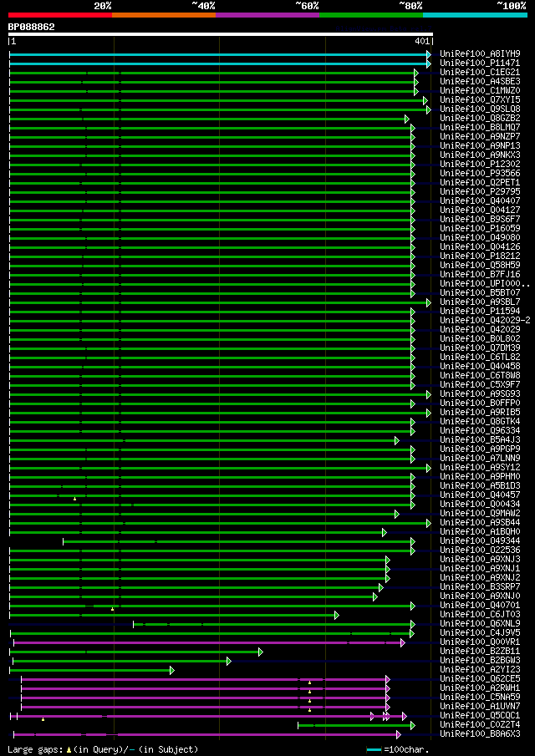Open the UniRef100_Q7XYI5 hit label
This screenshot has height=756, width=535.
[480, 99]
